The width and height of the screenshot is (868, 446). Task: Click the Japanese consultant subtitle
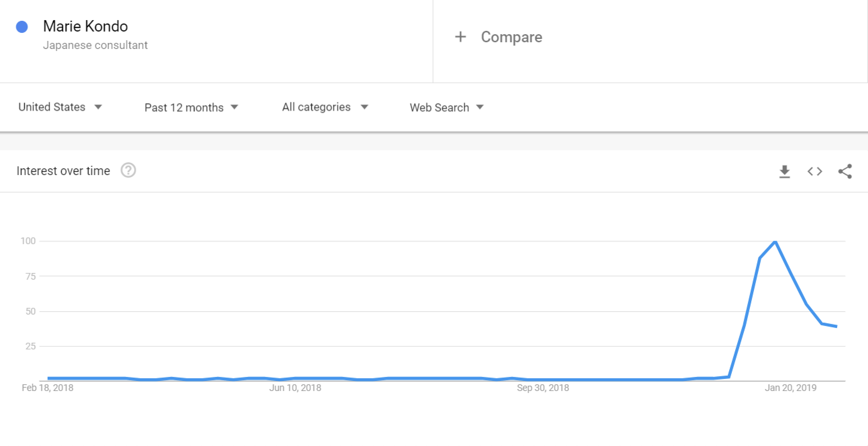coord(95,45)
